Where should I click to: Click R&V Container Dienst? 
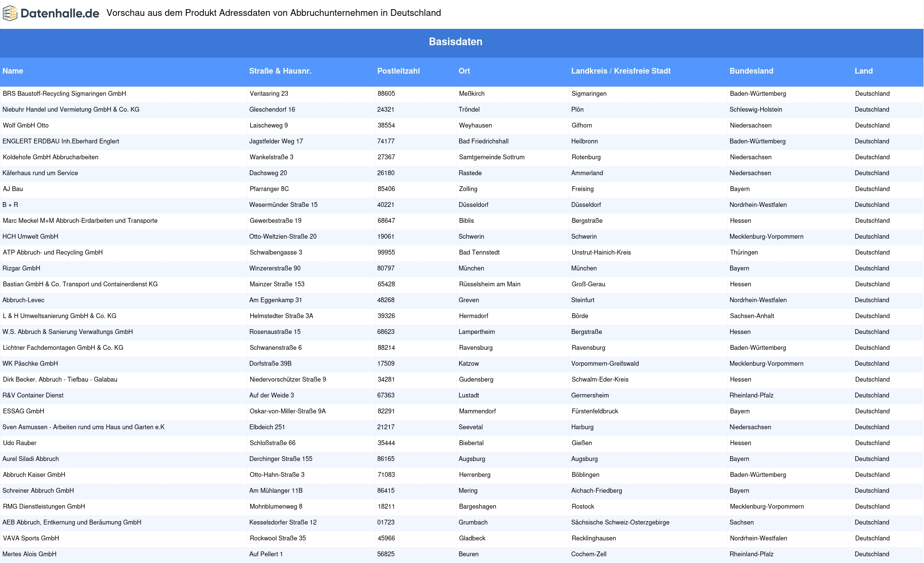[33, 396]
